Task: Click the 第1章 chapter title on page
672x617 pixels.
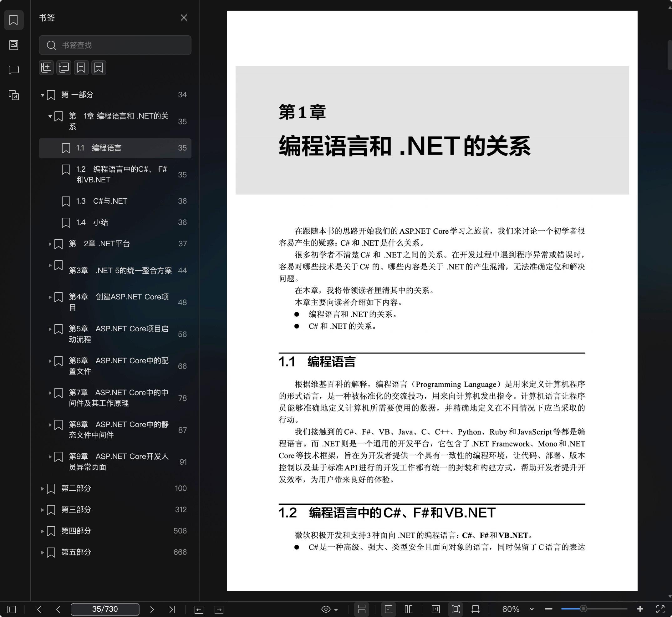Action: click(302, 112)
